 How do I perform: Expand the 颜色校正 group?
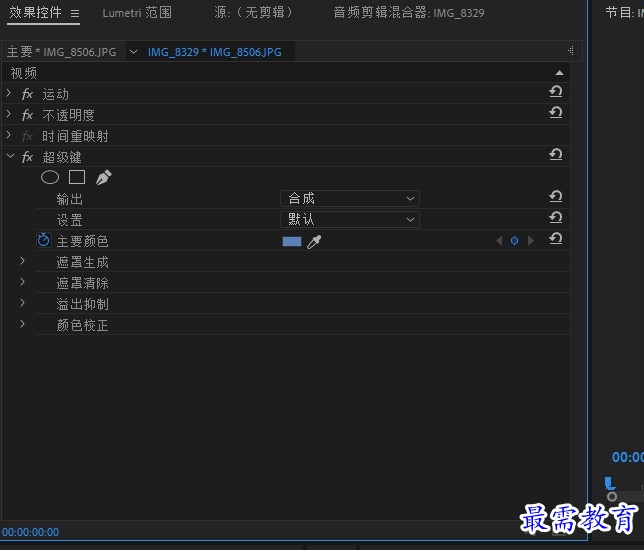tap(23, 324)
